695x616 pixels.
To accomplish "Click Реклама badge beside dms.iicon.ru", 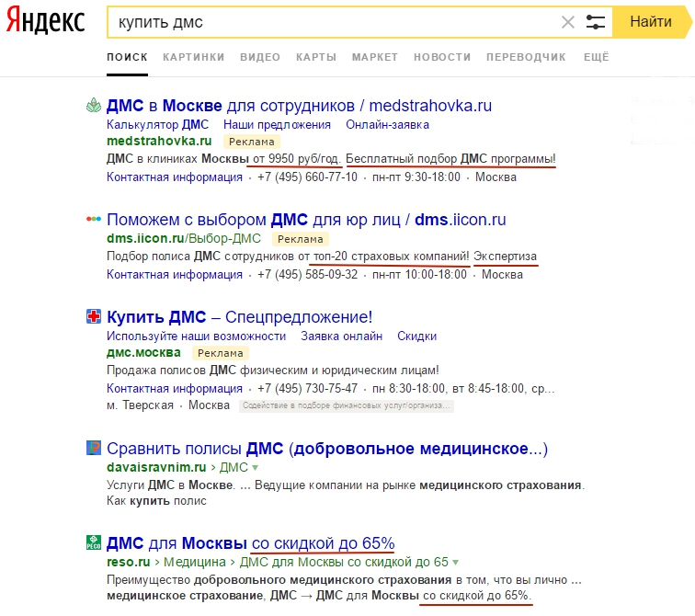I will pos(301,239).
